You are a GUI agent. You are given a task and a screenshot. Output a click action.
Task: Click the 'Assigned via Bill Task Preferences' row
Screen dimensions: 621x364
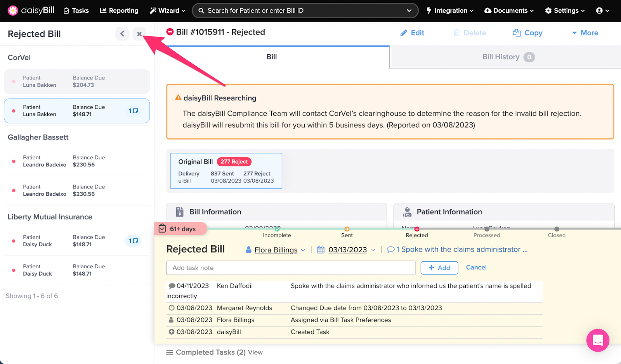[x=354, y=320]
